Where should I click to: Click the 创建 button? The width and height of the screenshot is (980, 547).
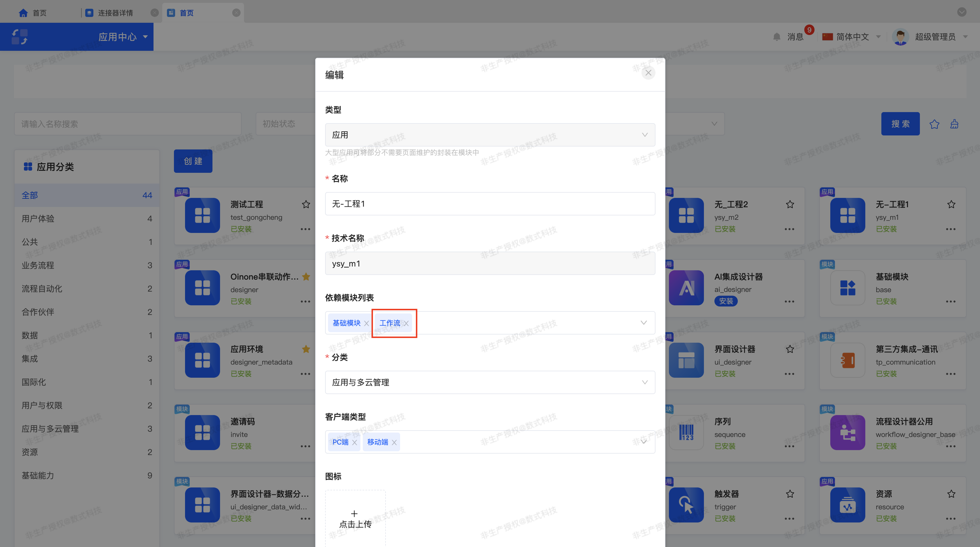point(193,161)
